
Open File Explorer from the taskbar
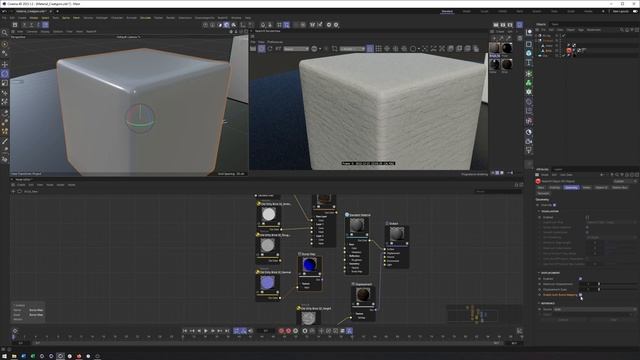click(14, 356)
